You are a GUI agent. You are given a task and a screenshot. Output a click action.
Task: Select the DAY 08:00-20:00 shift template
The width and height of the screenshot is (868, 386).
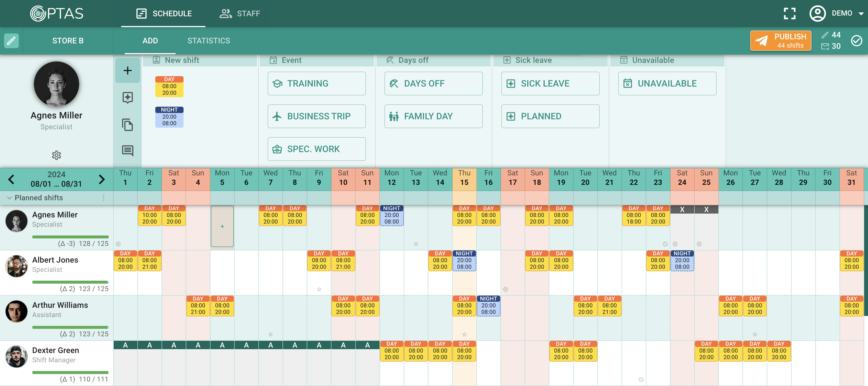point(169,87)
